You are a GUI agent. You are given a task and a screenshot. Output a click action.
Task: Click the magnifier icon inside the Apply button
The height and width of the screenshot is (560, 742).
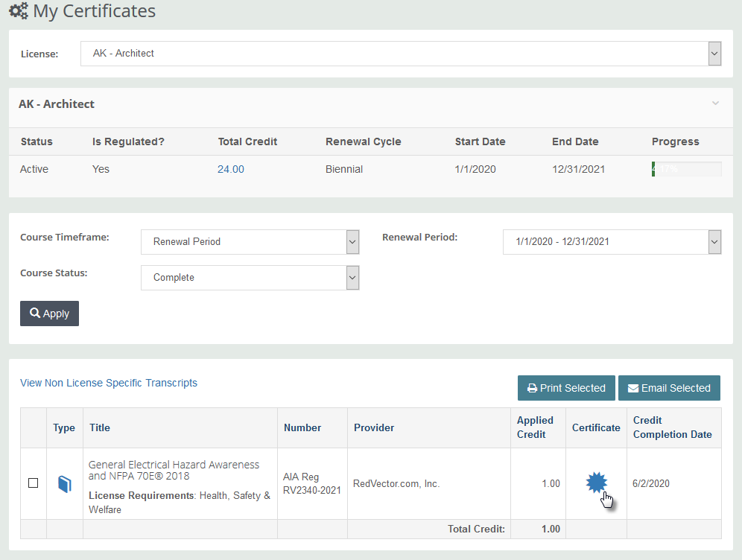tap(35, 313)
